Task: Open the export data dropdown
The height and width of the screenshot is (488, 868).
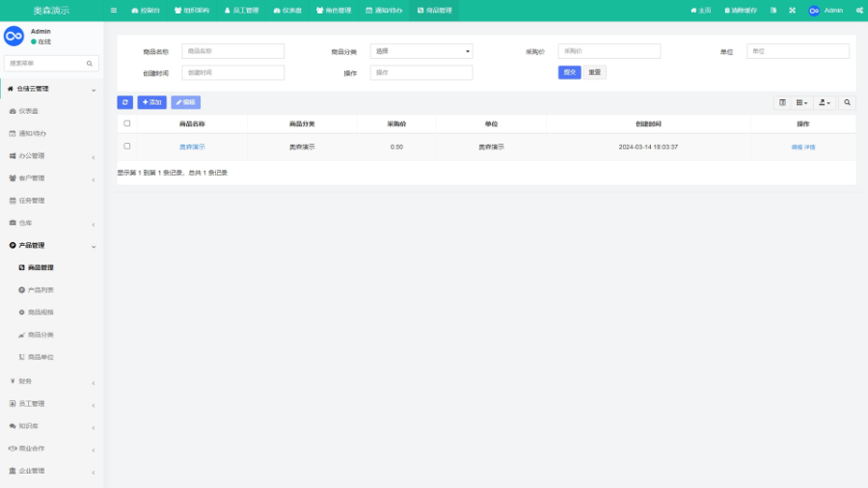Action: [x=825, y=102]
